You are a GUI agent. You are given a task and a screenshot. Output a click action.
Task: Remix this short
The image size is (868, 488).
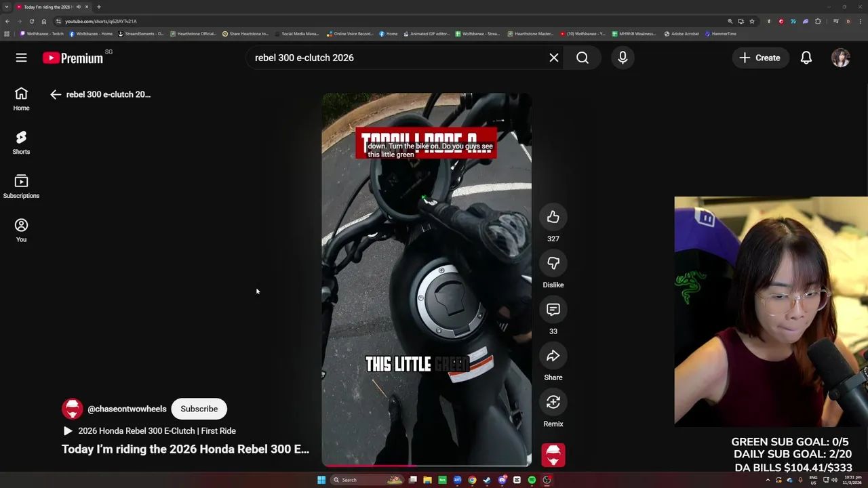[x=553, y=402]
